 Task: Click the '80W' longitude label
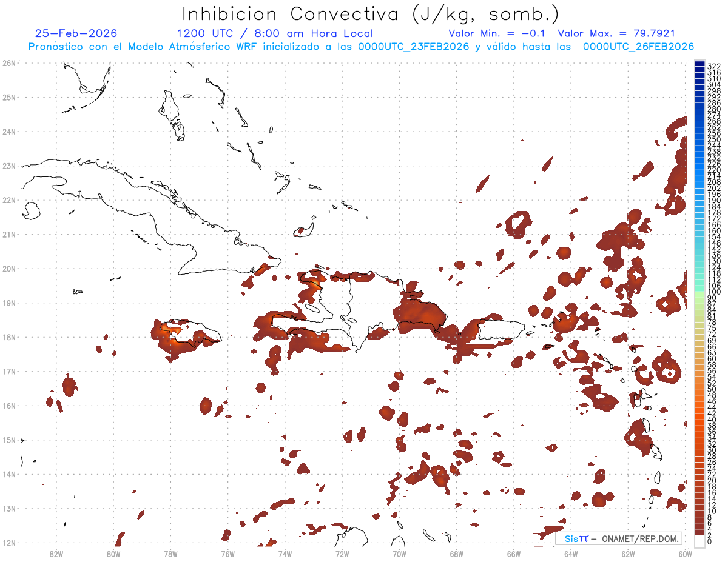[113, 554]
